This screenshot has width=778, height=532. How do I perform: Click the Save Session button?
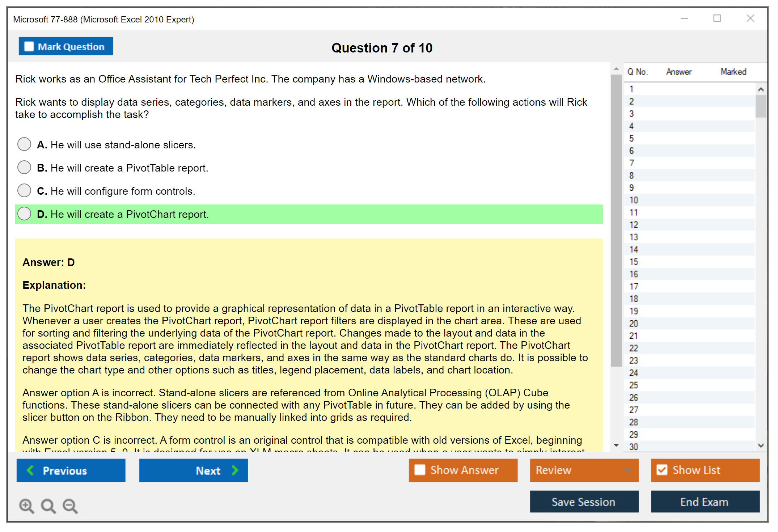pyautogui.click(x=584, y=502)
